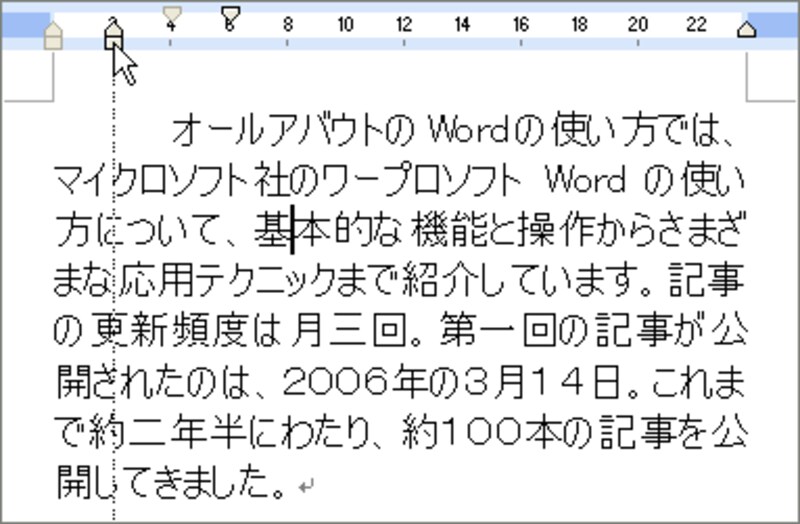Click inside the text 基本的な
Viewport: 800px width, 524px height.
pos(327,231)
